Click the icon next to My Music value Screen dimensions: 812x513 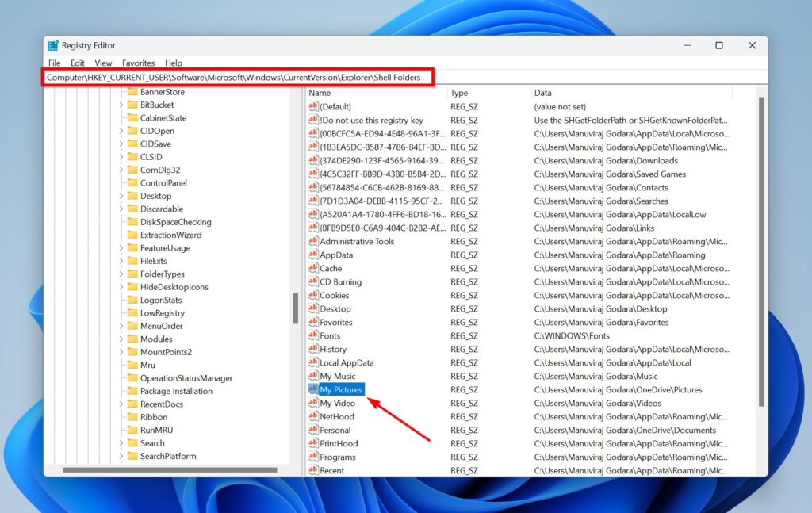click(315, 376)
